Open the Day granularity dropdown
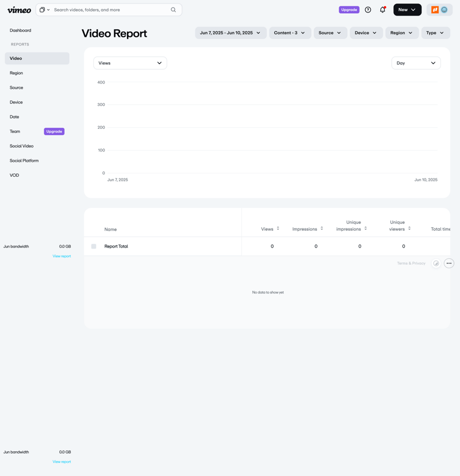The height and width of the screenshot is (476, 460). 416,63
